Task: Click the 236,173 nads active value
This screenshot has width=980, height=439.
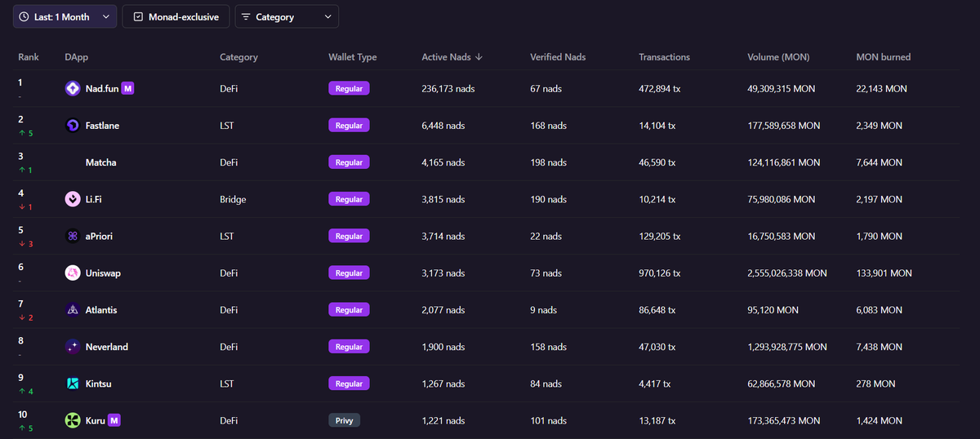Action: pyautogui.click(x=448, y=88)
